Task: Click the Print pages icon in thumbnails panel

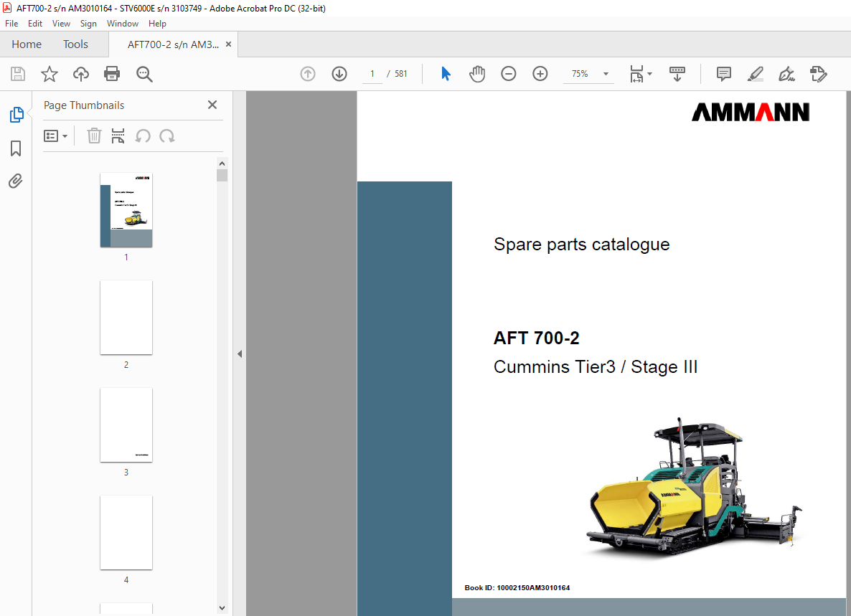Action: [118, 136]
